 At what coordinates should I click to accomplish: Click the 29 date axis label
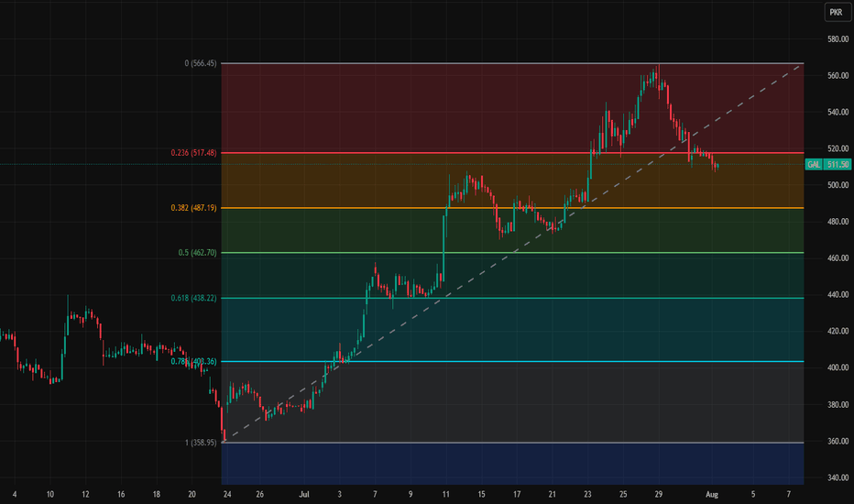pos(659,494)
